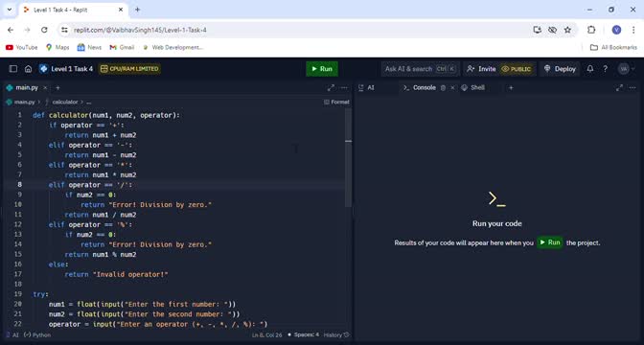
Task: Toggle PUBLIC visibility badge
Action: pyautogui.click(x=517, y=69)
